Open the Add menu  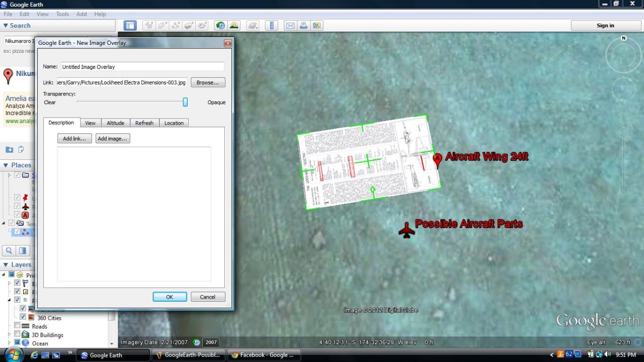point(82,14)
